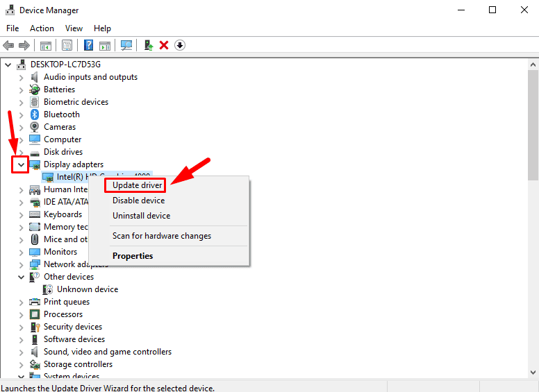Collapse the DESKTOP-LC7D53G root node
Image resolution: width=539 pixels, height=392 pixels.
[x=8, y=65]
